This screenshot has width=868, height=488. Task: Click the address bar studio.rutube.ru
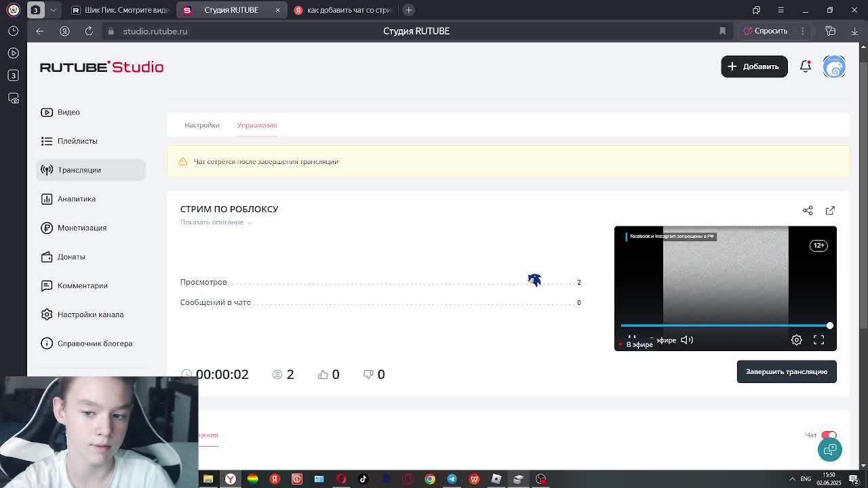tap(155, 31)
